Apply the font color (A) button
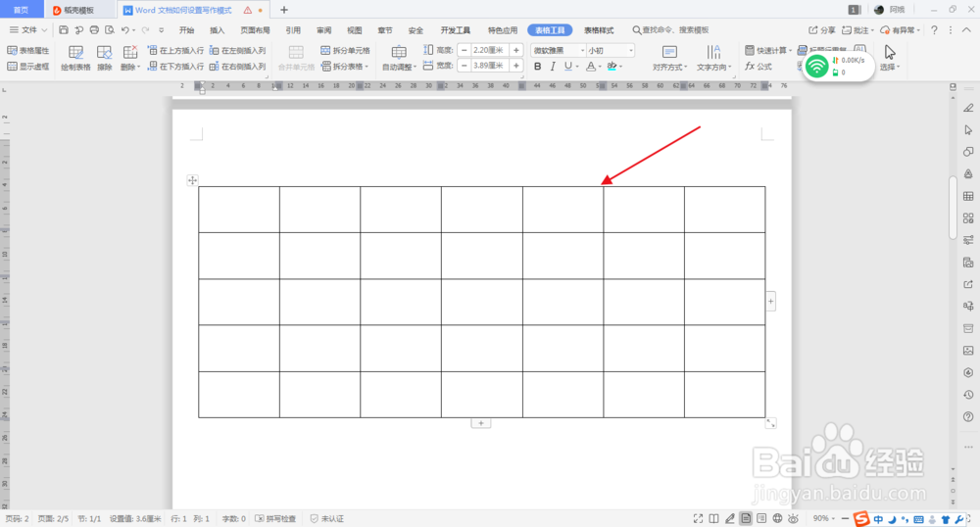 point(591,67)
